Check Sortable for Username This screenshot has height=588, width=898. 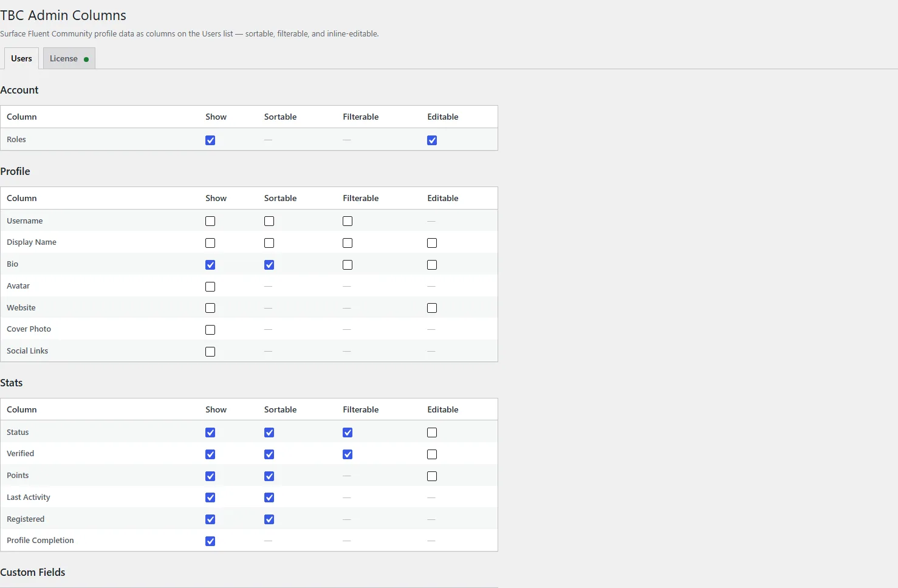269,221
